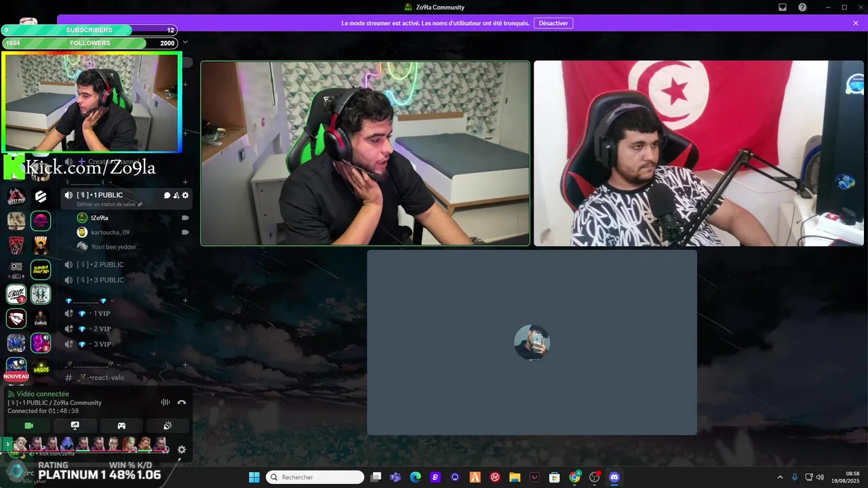
Task: Click the Rechercher taskbar search box
Action: click(315, 477)
